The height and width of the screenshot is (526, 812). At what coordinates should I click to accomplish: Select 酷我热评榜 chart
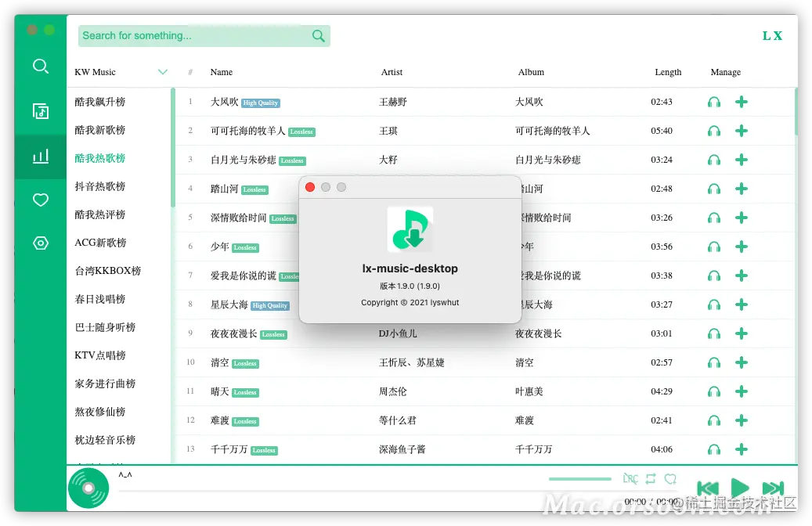pos(100,214)
